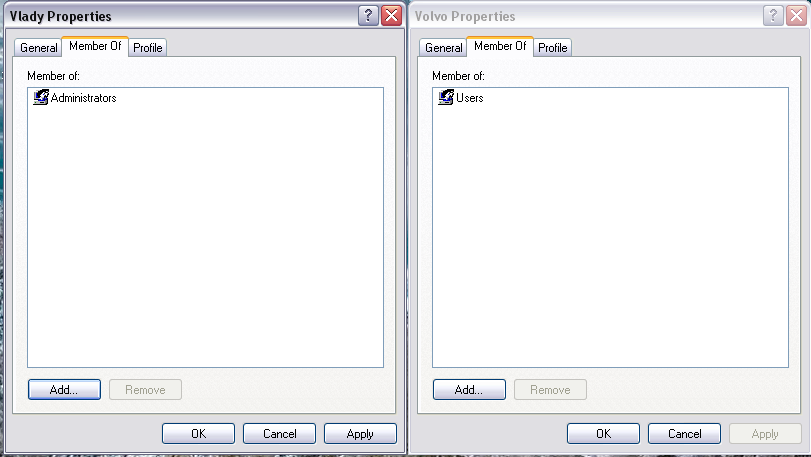
Task: Click Add button in Vlady Properties
Action: point(64,389)
